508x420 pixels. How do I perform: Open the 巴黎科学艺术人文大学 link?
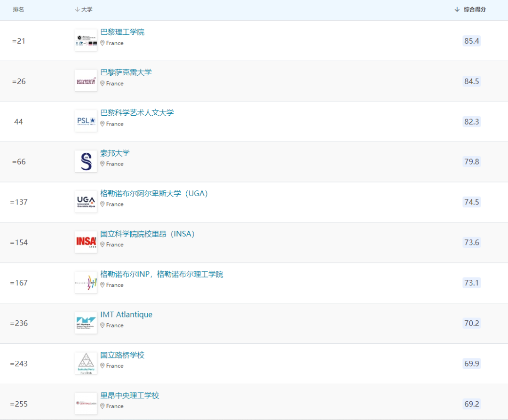click(137, 113)
